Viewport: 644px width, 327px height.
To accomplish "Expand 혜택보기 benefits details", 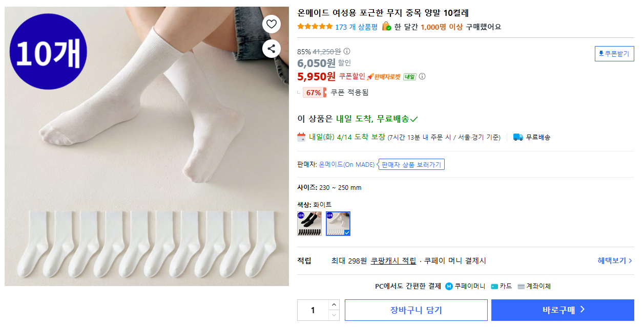I will tap(614, 260).
